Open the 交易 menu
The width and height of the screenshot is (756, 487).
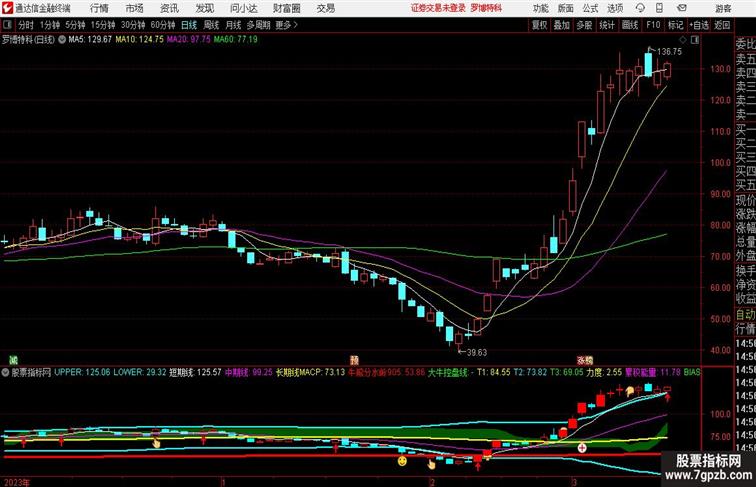(325, 8)
